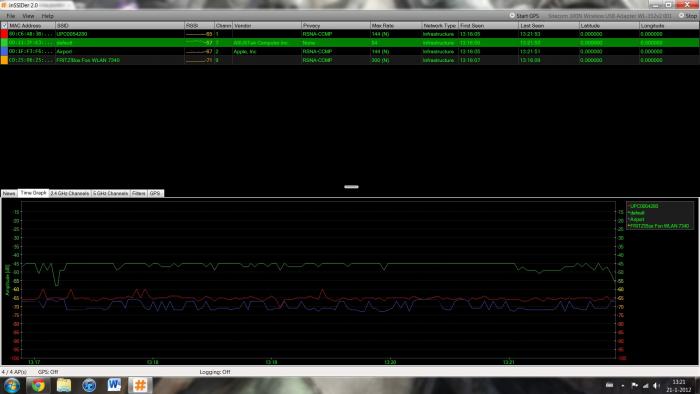Toggle the orange checkbox for FRITZ!Box network

pos(4,60)
